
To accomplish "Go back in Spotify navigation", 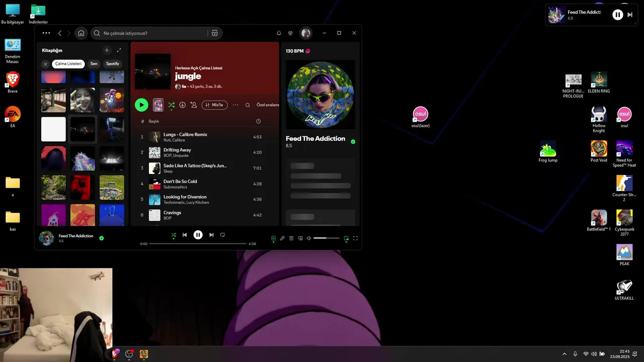I will coord(60,33).
